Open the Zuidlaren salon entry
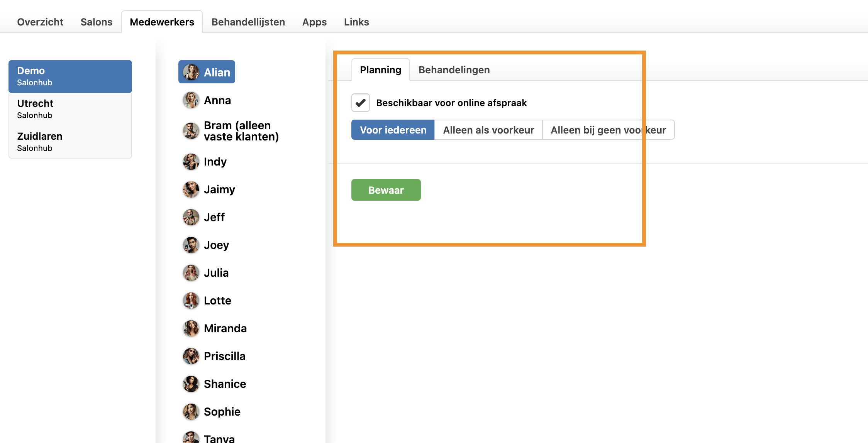 click(x=70, y=142)
